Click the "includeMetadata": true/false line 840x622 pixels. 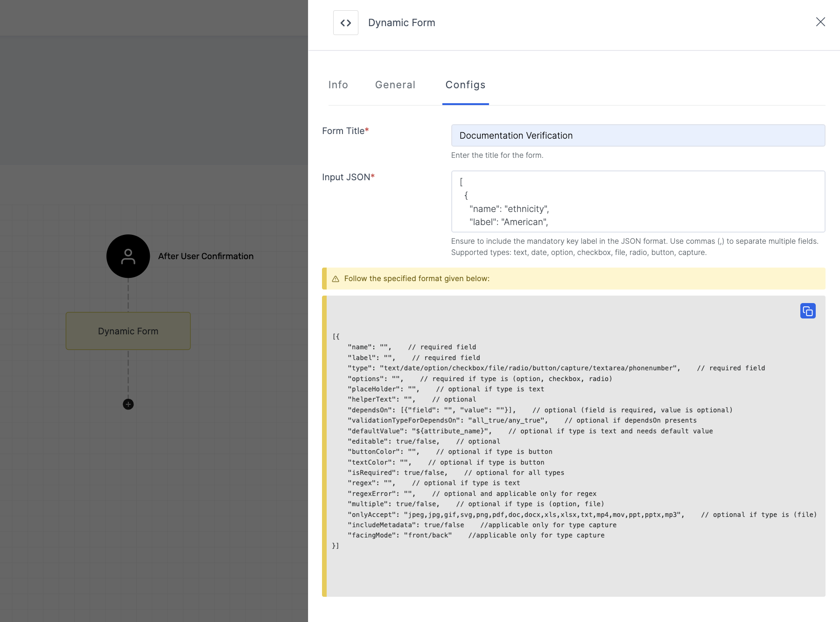482,525
